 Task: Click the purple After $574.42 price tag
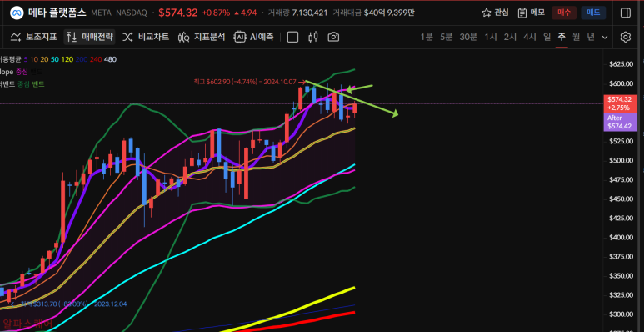(620, 122)
